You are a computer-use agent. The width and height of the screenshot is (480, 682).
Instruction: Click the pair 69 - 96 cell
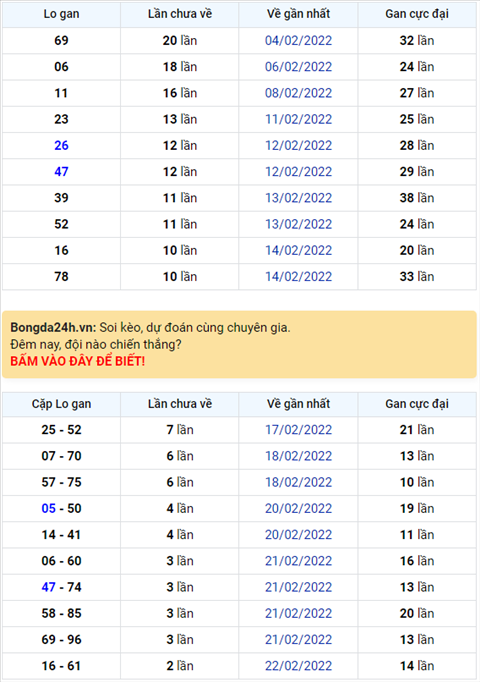61,639
